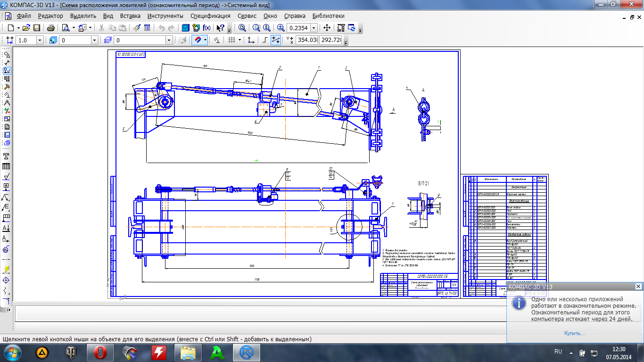The height and width of the screenshot is (362, 644).
Task: Close the КОМПАС-3D V13 trial notification
Action: [638, 287]
